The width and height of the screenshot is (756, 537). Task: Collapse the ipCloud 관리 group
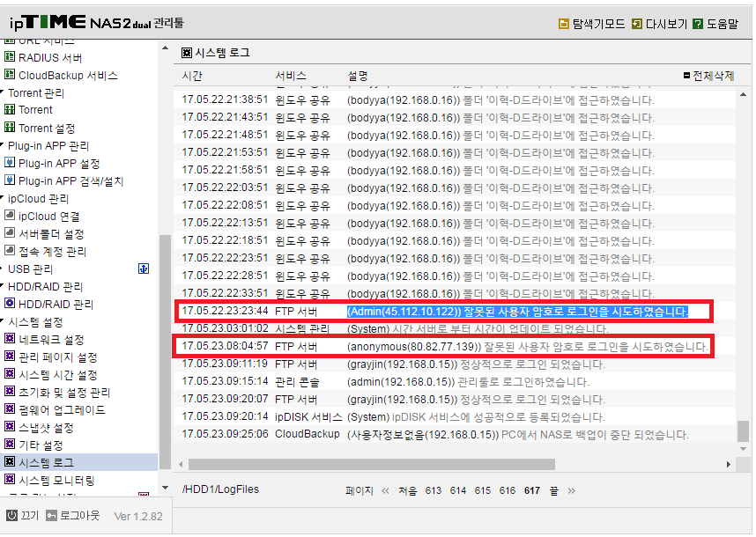tap(3, 197)
